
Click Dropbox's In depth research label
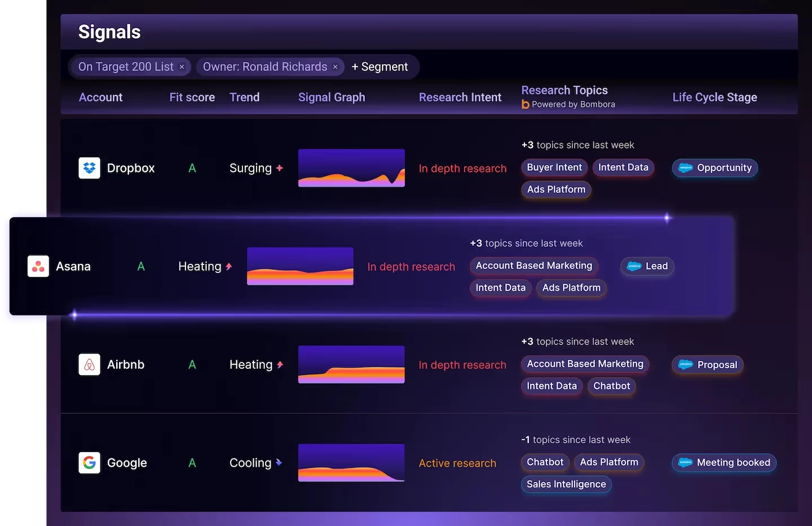(462, 169)
